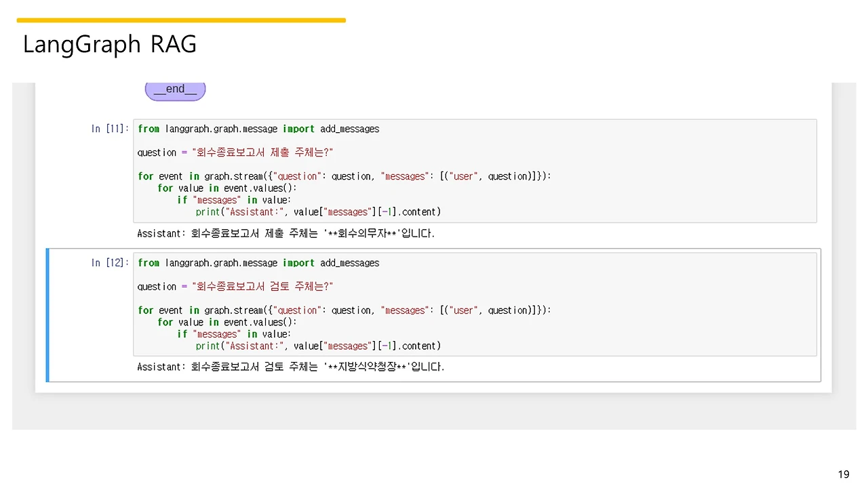Viewport: 868px width, 488px height.
Task: Click the print("Assistant:") line in cell 12
Action: click(318, 346)
